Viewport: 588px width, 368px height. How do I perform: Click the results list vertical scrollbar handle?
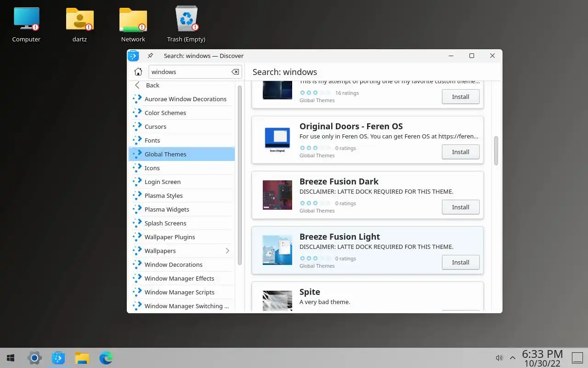click(x=496, y=150)
